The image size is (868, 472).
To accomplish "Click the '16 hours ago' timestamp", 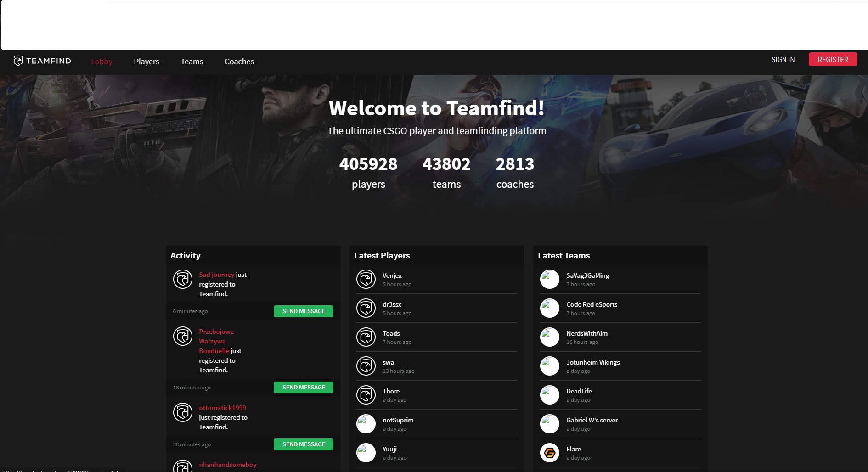I will (x=582, y=342).
